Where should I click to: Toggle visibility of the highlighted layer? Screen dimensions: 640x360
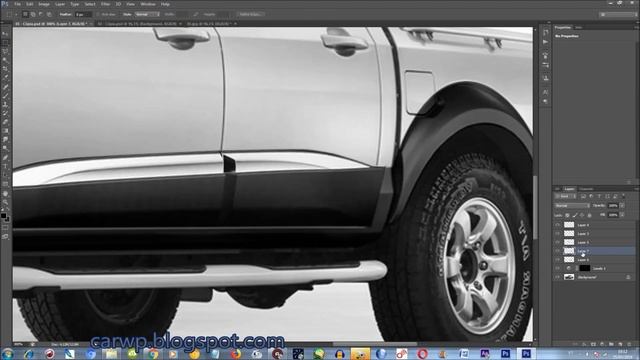pos(557,251)
